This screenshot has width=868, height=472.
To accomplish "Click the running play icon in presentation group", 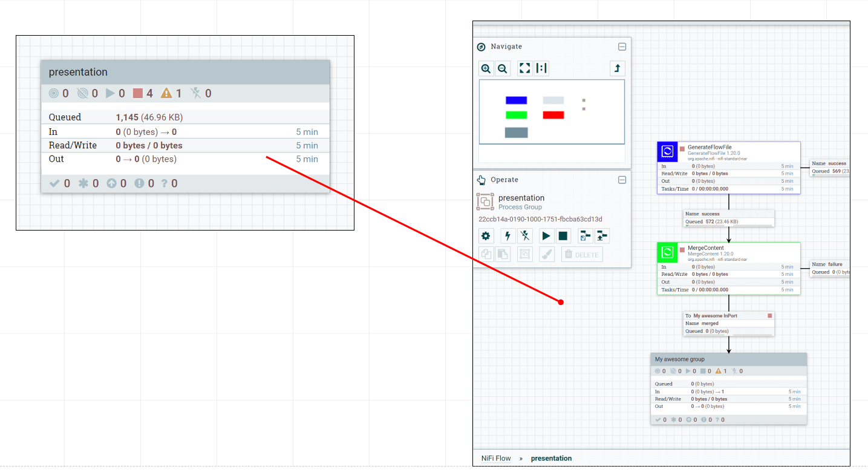I will pos(110,93).
